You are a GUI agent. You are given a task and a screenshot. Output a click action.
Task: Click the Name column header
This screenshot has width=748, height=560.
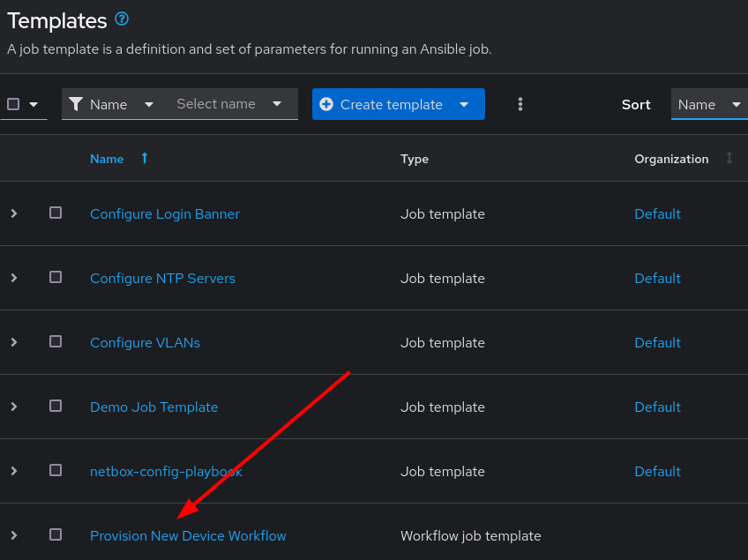click(107, 159)
